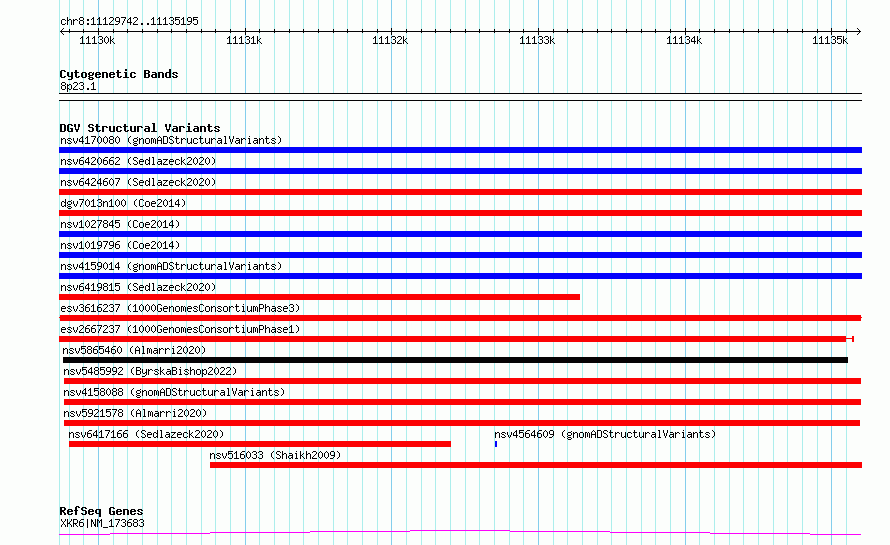
Task: Click the red bar under nsv6417166
Action: point(260,444)
